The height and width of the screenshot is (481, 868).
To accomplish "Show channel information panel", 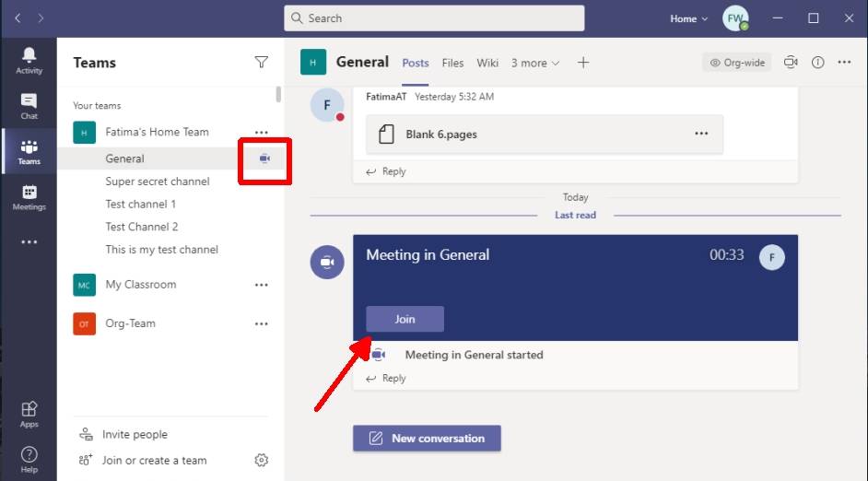I will point(817,63).
